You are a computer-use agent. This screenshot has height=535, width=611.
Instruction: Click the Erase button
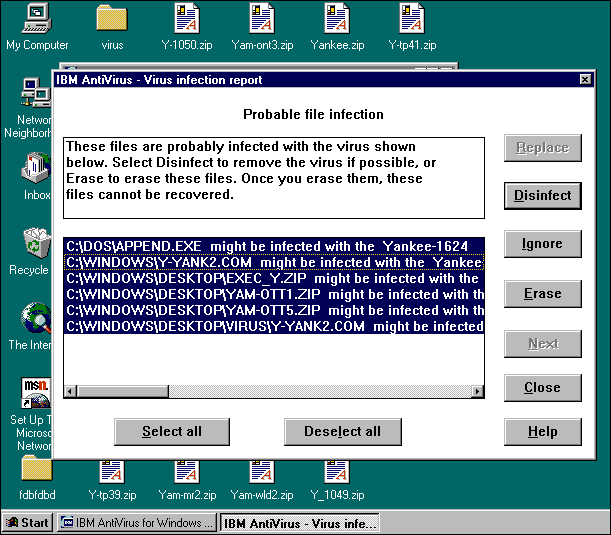coord(542,294)
